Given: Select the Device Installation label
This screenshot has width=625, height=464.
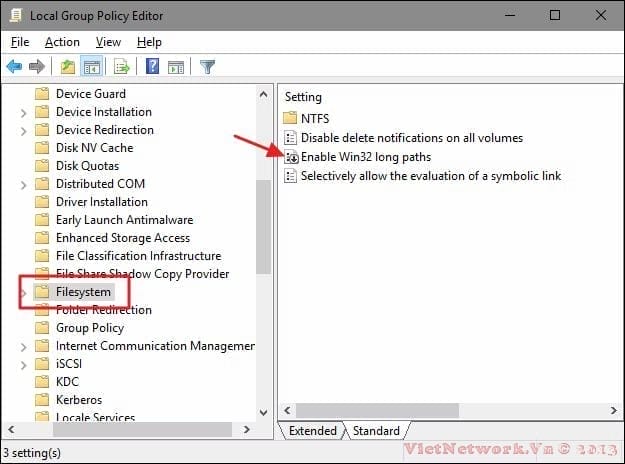Looking at the screenshot, I should pyautogui.click(x=104, y=112).
